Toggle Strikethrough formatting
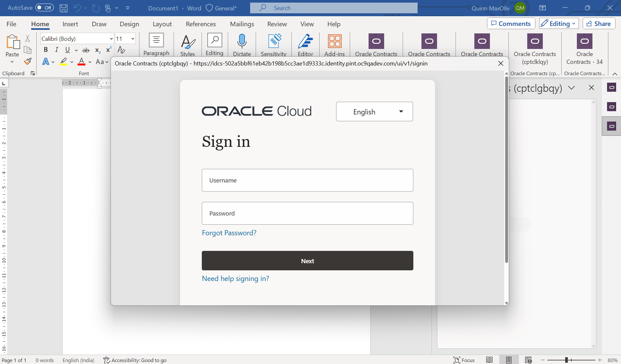The height and width of the screenshot is (364, 621). tap(86, 50)
